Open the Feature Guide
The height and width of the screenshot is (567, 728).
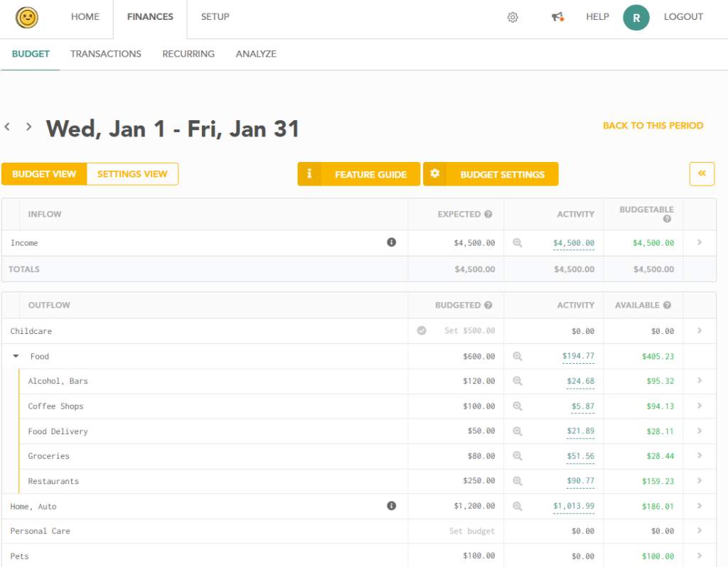click(x=358, y=173)
